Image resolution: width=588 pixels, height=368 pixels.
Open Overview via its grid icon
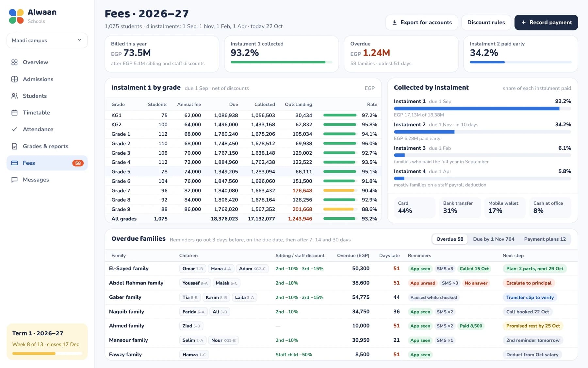coord(14,62)
